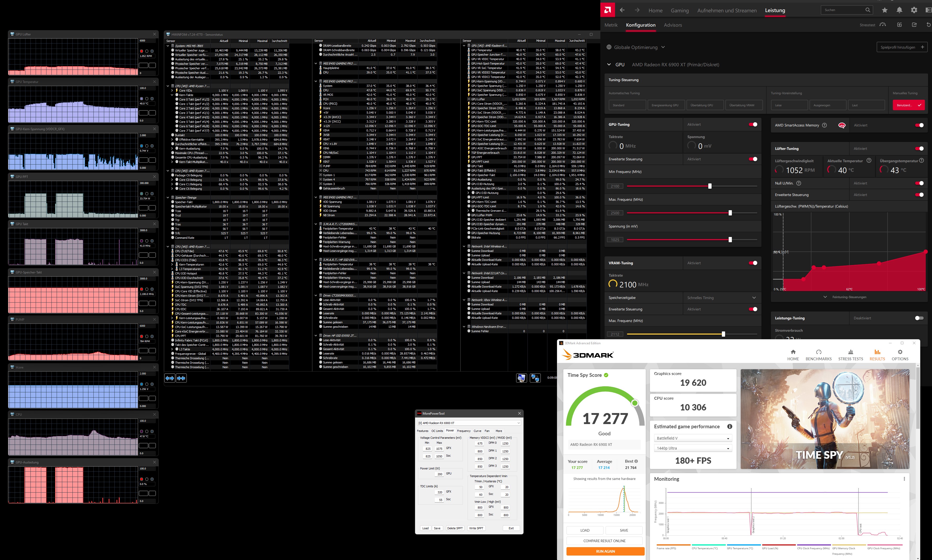932x560 pixels.
Task: Open the favorites star in AMD Software
Action: tap(885, 10)
